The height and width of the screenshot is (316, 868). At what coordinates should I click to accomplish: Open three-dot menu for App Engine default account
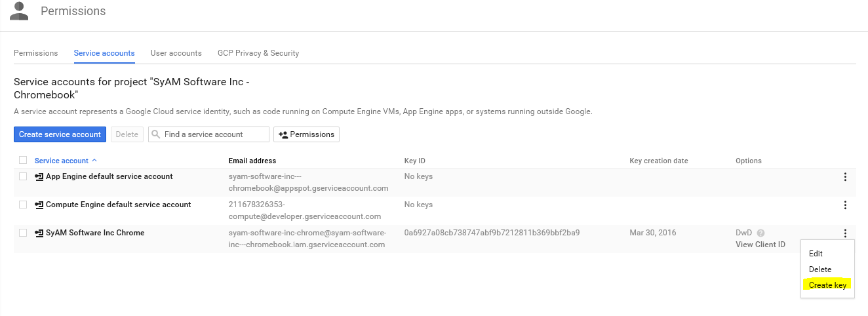pos(845,177)
